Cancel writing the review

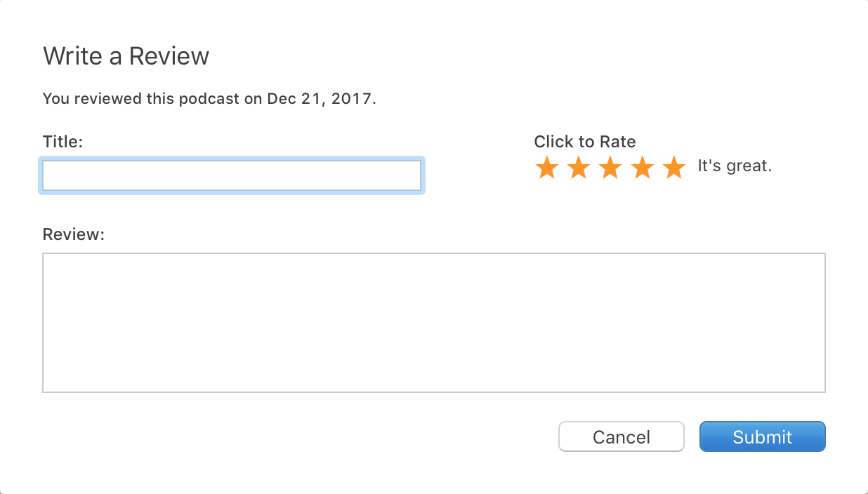coord(622,436)
